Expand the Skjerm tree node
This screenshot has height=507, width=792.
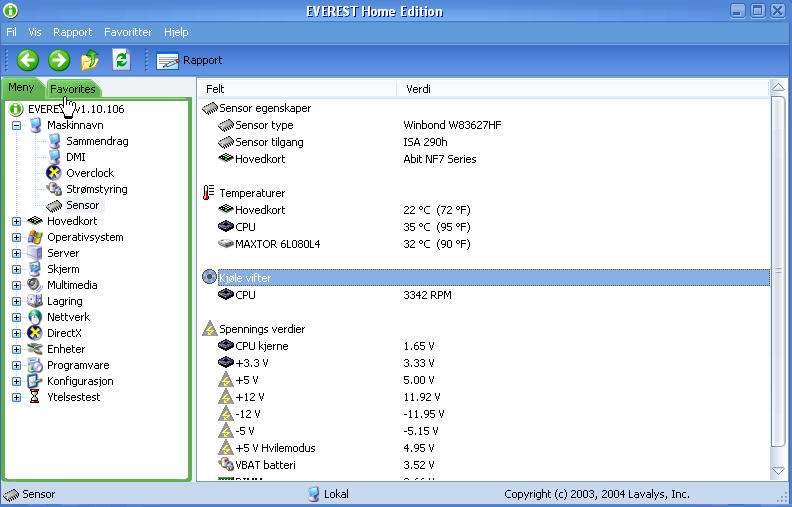pos(17,269)
